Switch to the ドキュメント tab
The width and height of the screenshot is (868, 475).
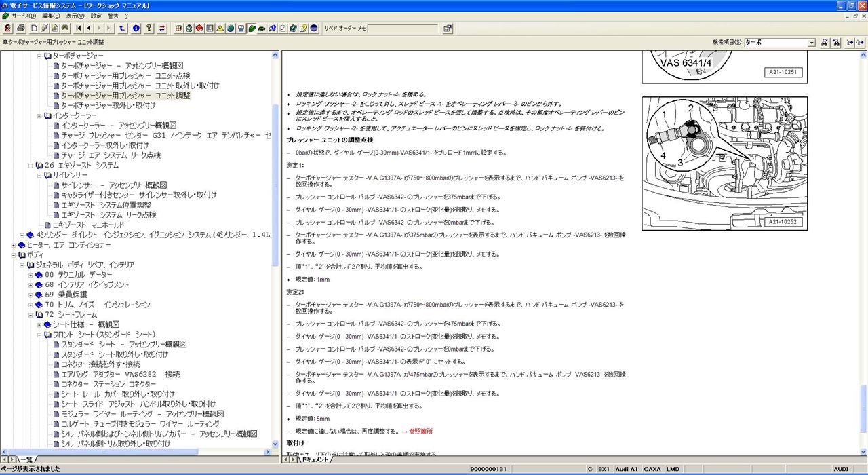click(x=316, y=459)
